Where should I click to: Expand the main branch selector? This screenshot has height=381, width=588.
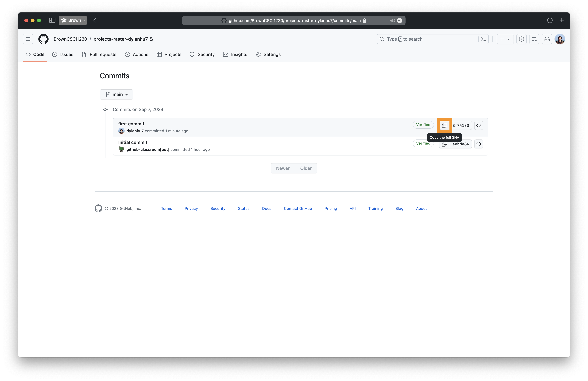[x=116, y=94]
